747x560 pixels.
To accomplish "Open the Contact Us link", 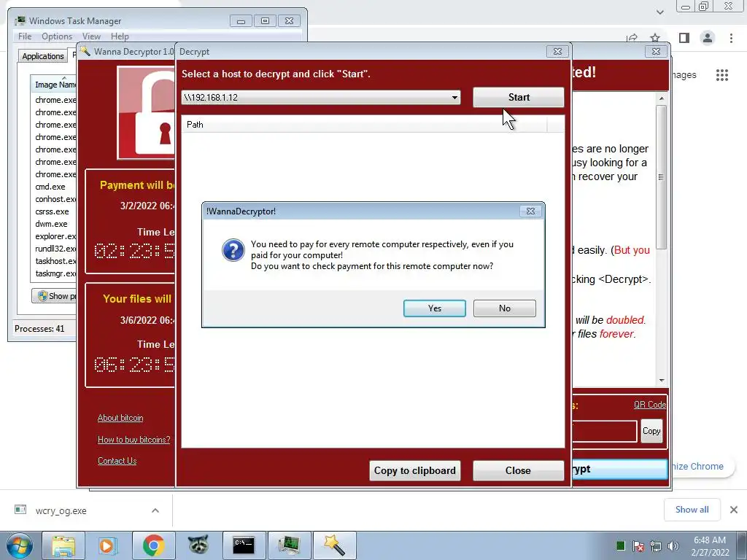I will 117,461.
